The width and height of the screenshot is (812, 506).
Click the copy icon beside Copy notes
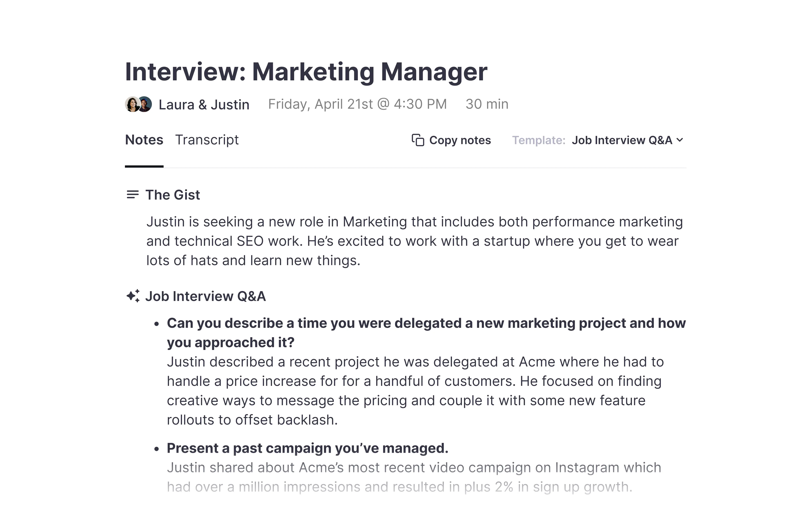(x=418, y=140)
